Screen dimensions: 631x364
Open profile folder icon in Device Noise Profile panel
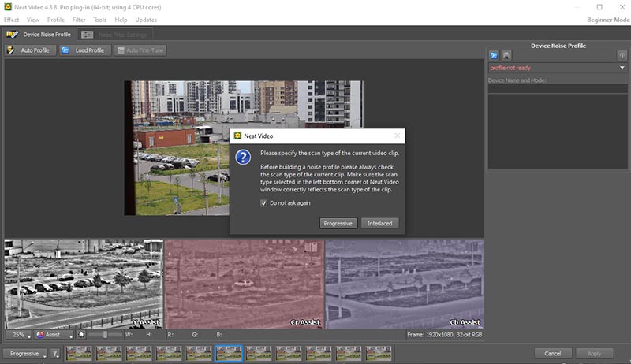(494, 55)
